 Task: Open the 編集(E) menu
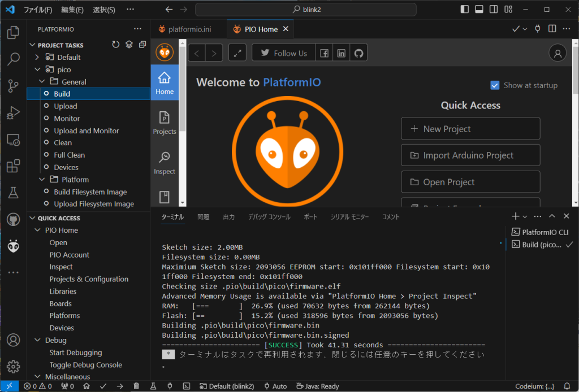coord(72,10)
